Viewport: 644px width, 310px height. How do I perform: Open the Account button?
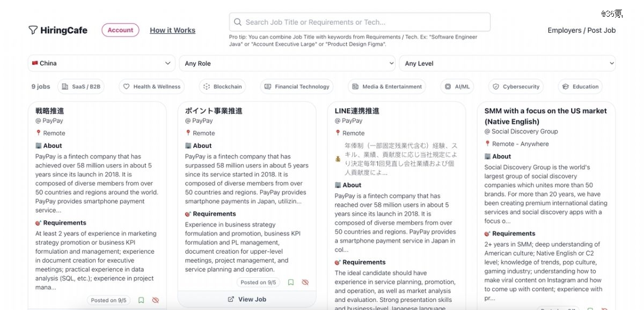[120, 30]
